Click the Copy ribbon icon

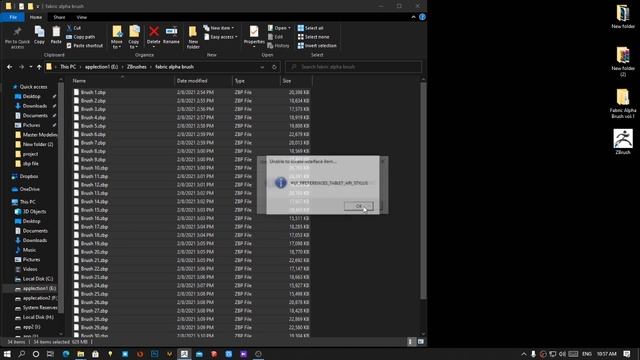click(39, 35)
